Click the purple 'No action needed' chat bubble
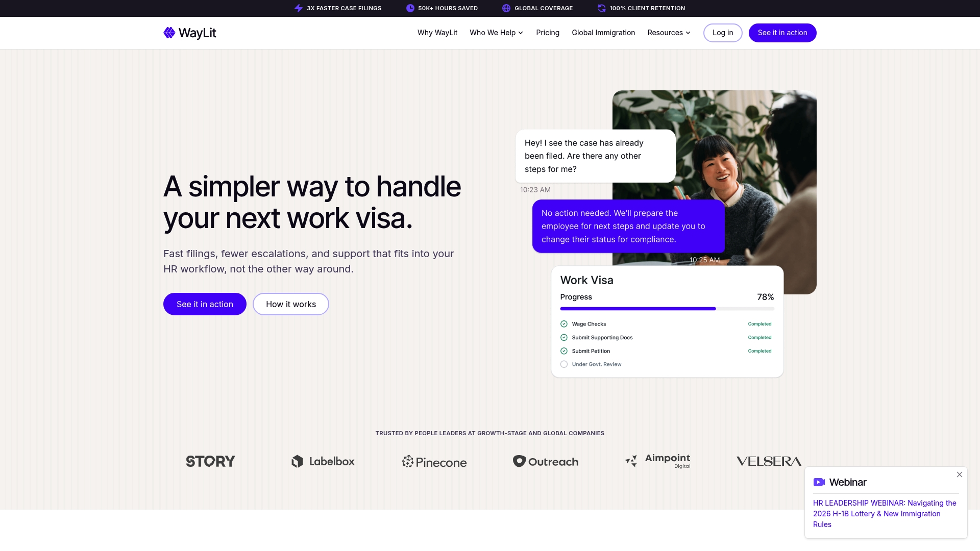Image resolution: width=980 pixels, height=551 pixels. [628, 226]
